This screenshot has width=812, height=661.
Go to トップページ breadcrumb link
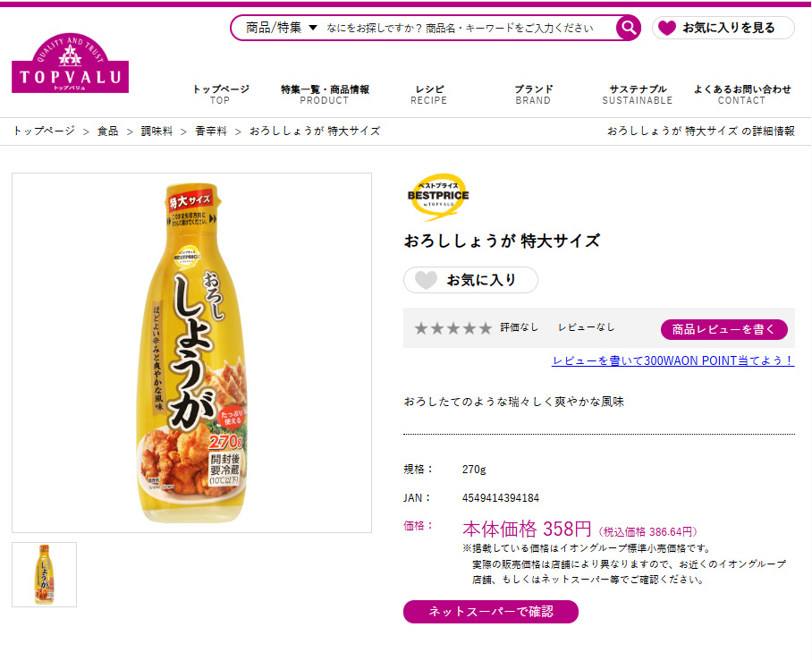[44, 131]
